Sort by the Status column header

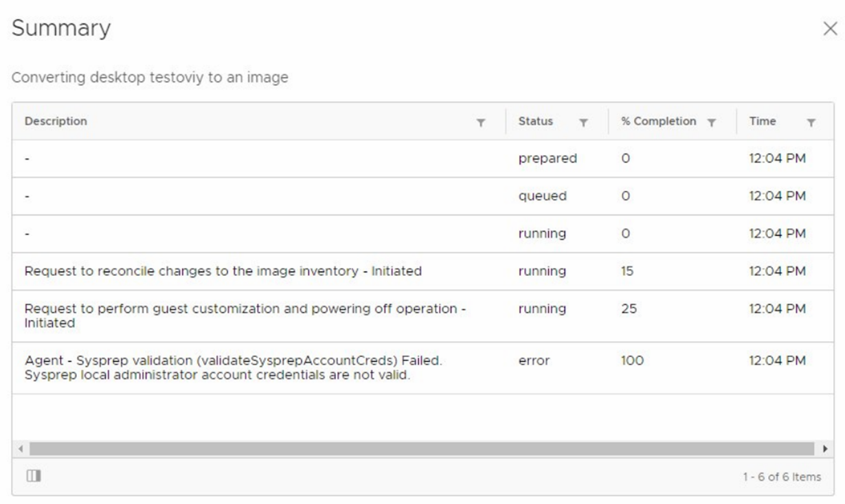pos(535,122)
